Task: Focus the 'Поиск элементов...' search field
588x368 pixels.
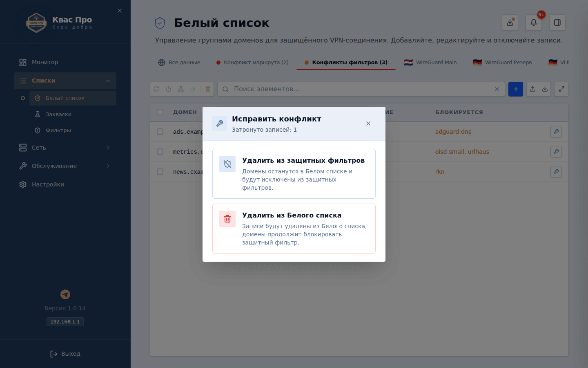Action: click(x=361, y=89)
